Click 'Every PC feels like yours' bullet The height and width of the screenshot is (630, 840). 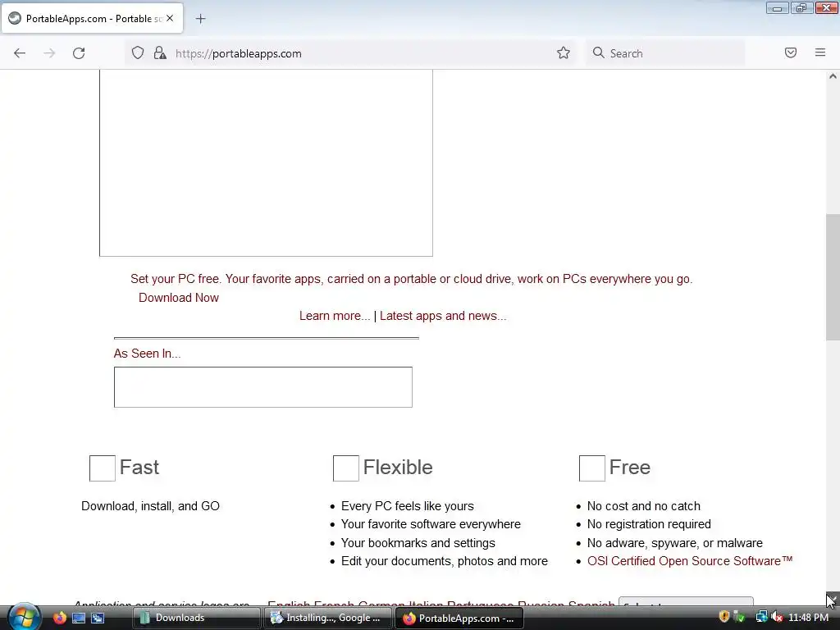(x=408, y=506)
